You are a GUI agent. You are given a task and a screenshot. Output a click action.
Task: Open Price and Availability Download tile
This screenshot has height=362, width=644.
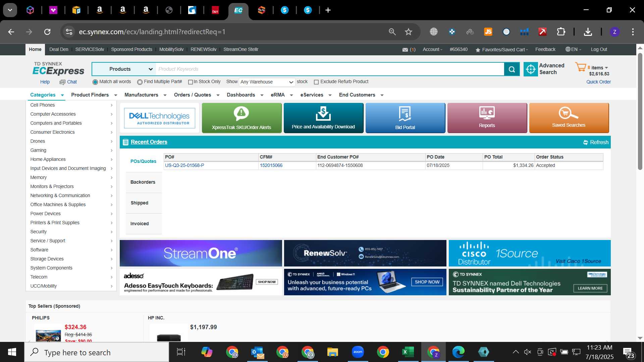(323, 118)
